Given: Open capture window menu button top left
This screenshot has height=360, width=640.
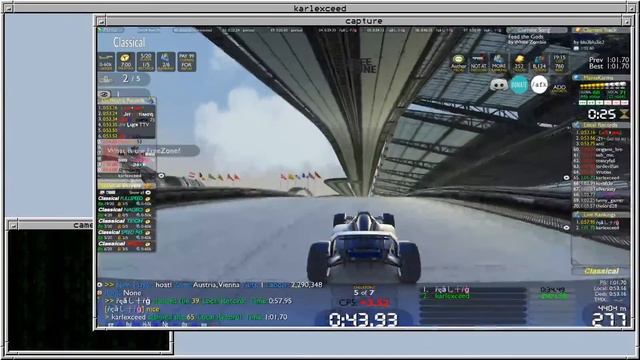Looking at the screenshot, I should pos(101,21).
